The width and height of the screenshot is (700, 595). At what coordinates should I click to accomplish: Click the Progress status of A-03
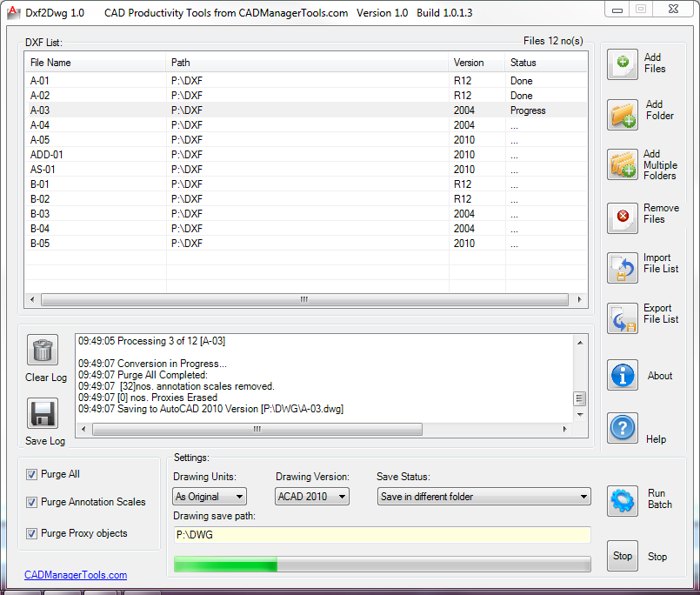[528, 110]
